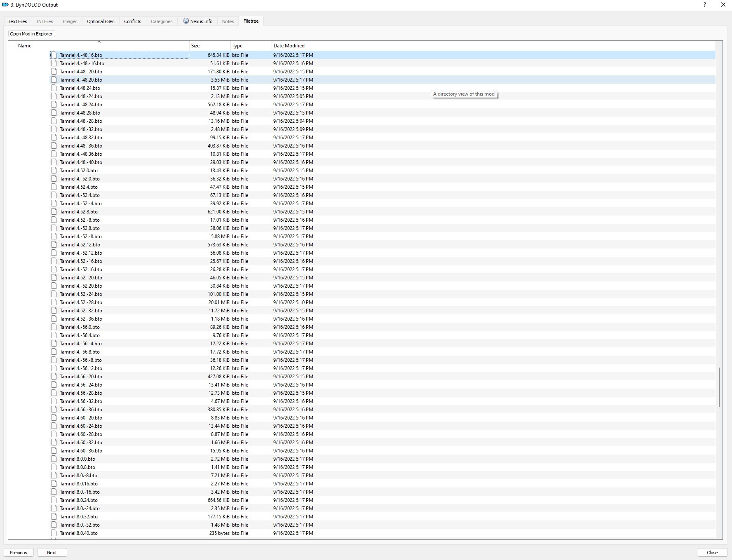Open the Conflicts tab
The height and width of the screenshot is (560, 732).
(133, 21)
